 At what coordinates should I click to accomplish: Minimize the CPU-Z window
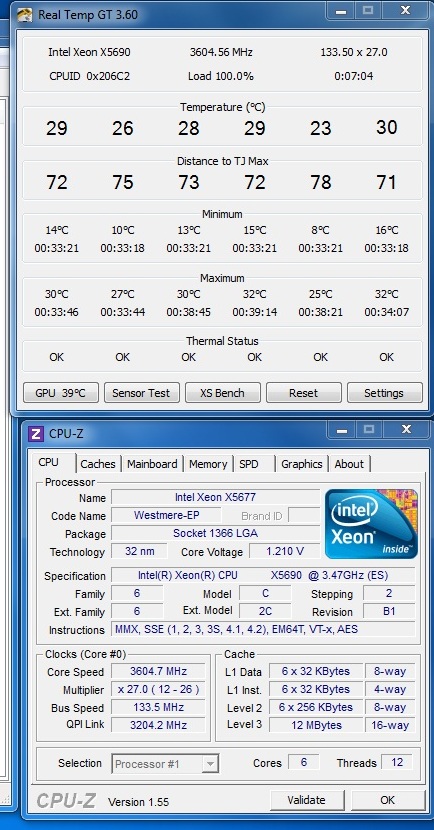click(x=341, y=429)
